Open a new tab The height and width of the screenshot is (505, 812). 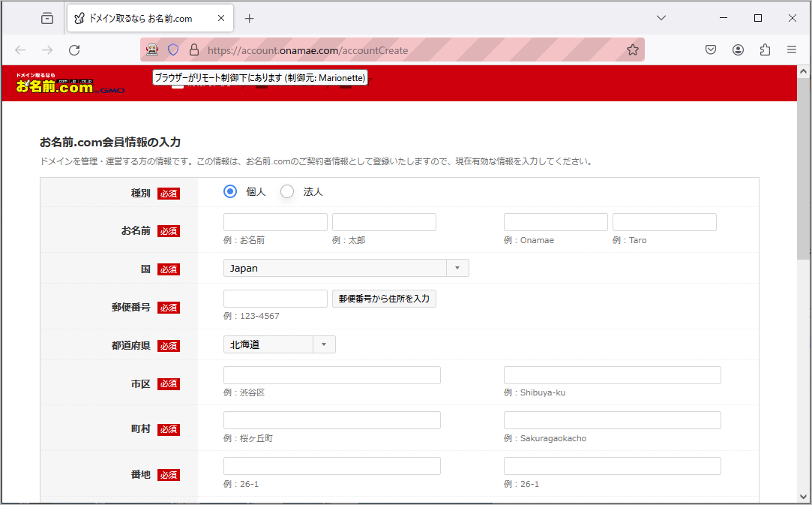(249, 19)
